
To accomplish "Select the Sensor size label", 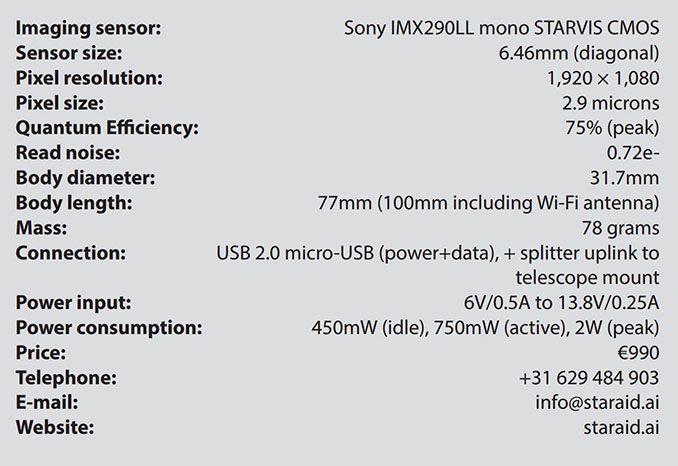I will pos(69,53).
